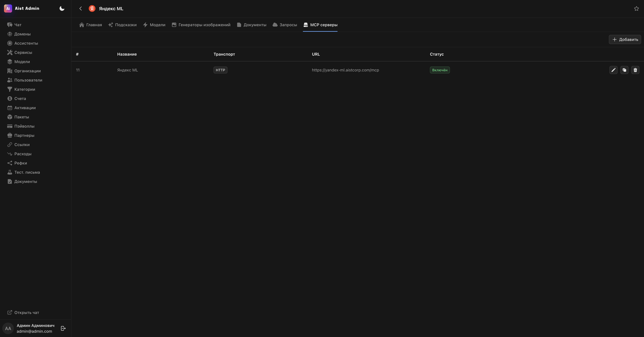Click the Категории funnel icon
This screenshot has height=337, width=644.
pos(10,89)
